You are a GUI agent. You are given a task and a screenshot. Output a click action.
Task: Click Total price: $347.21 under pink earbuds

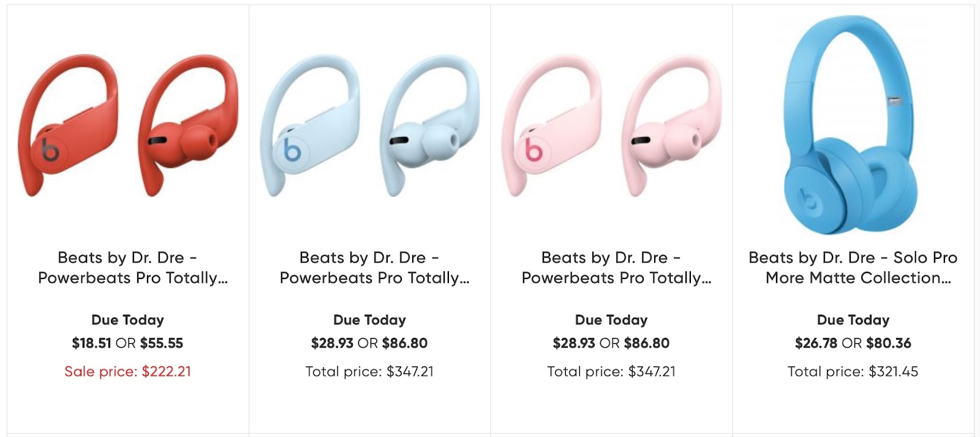tap(611, 372)
